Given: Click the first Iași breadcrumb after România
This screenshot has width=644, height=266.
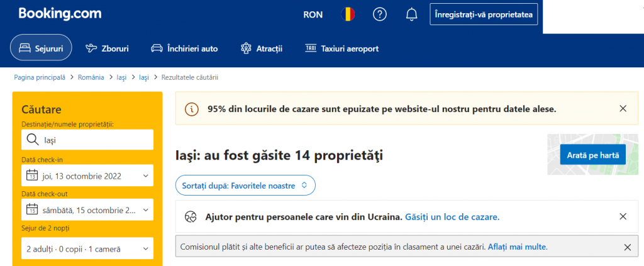Looking at the screenshot, I should pos(122,77).
